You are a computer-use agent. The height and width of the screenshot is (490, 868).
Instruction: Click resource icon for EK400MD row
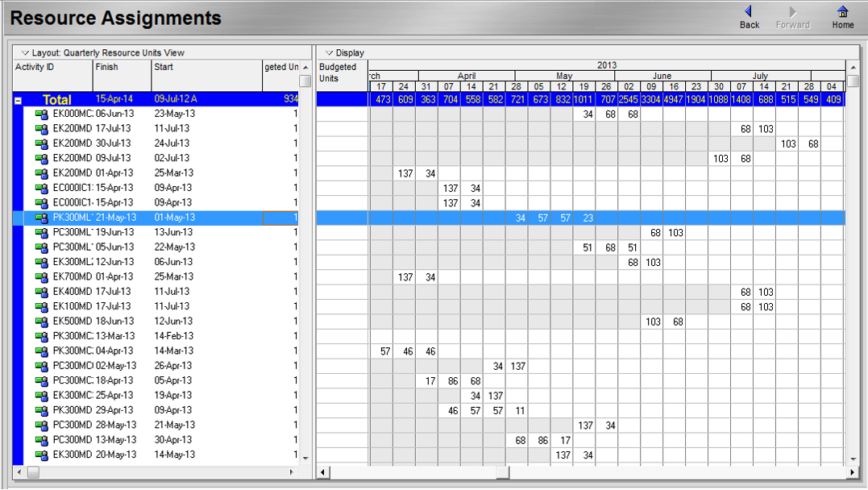(42, 292)
